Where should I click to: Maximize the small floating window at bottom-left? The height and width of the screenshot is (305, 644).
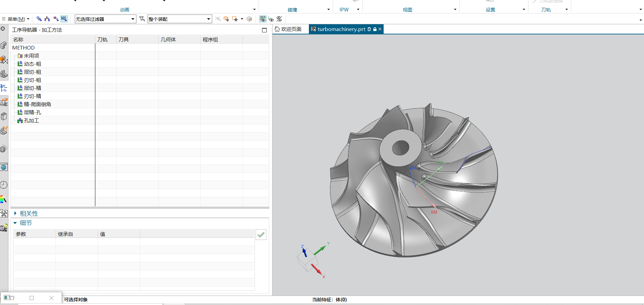tap(32, 298)
